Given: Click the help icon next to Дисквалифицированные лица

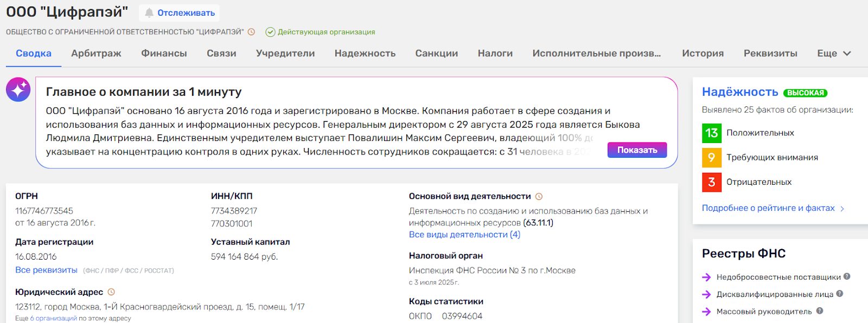Looking at the screenshot, I should (840, 294).
